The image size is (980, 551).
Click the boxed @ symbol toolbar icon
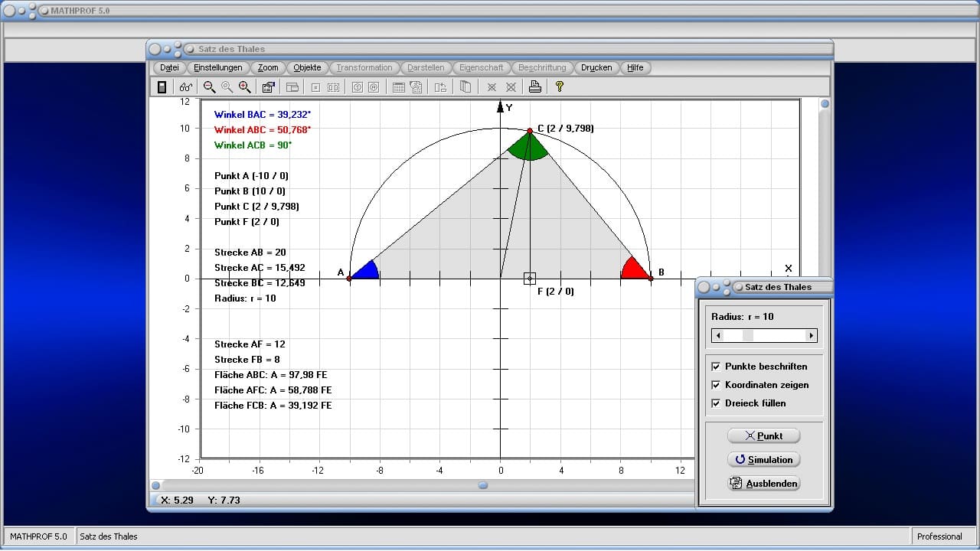pos(374,87)
